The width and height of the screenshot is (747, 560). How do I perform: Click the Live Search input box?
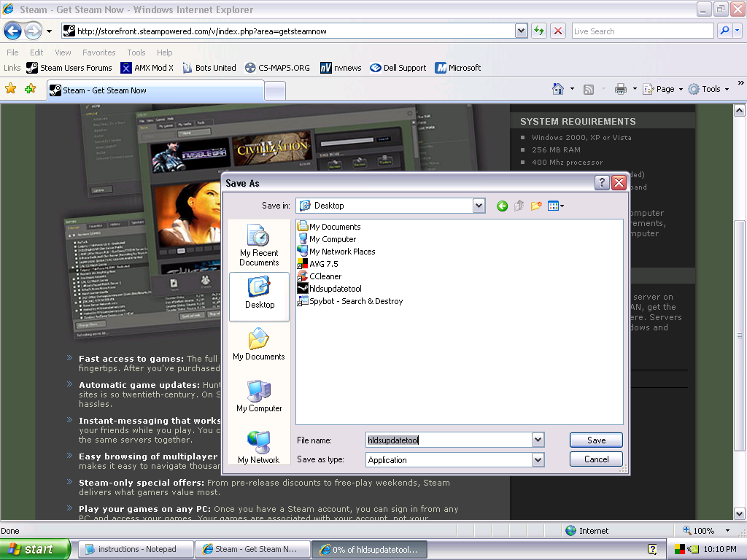(x=643, y=31)
